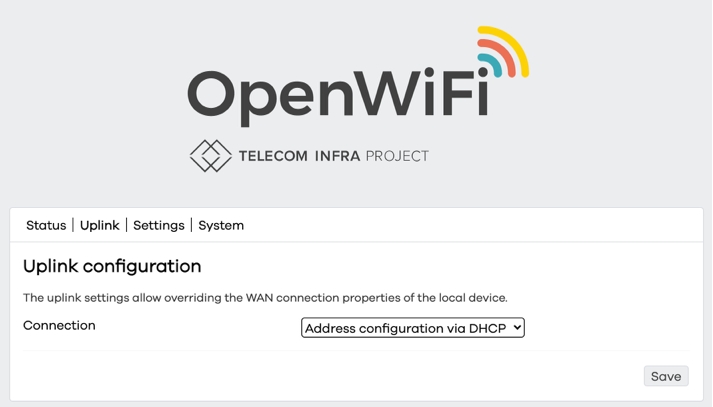Click the coral middle WiFi arc
This screenshot has width=713, height=407.
[x=504, y=53]
